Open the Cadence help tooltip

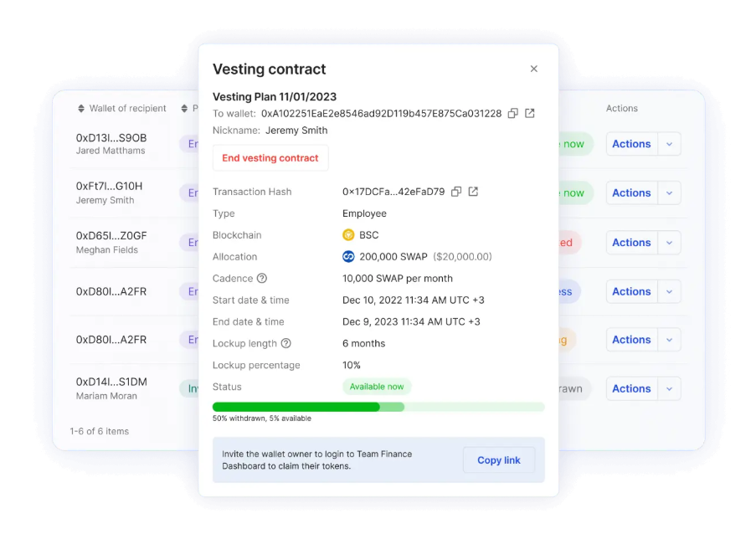(261, 278)
